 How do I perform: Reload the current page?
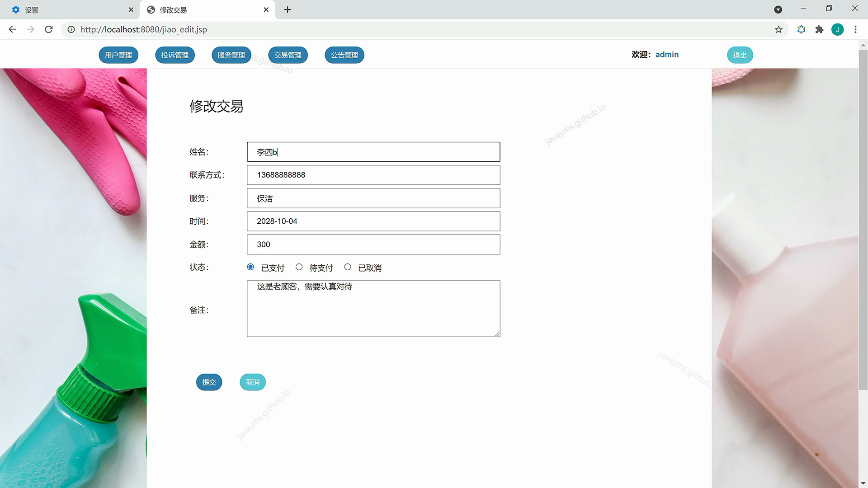[x=49, y=29]
